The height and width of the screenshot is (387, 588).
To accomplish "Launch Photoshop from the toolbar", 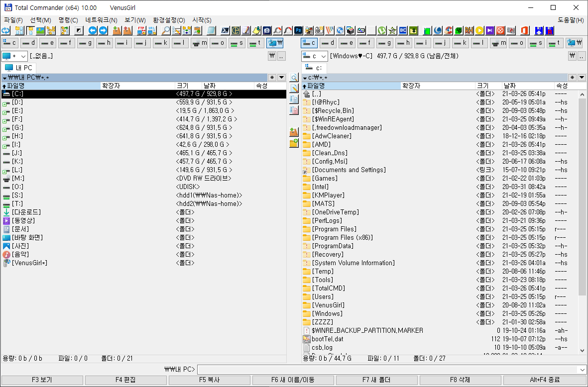I will coord(299,31).
